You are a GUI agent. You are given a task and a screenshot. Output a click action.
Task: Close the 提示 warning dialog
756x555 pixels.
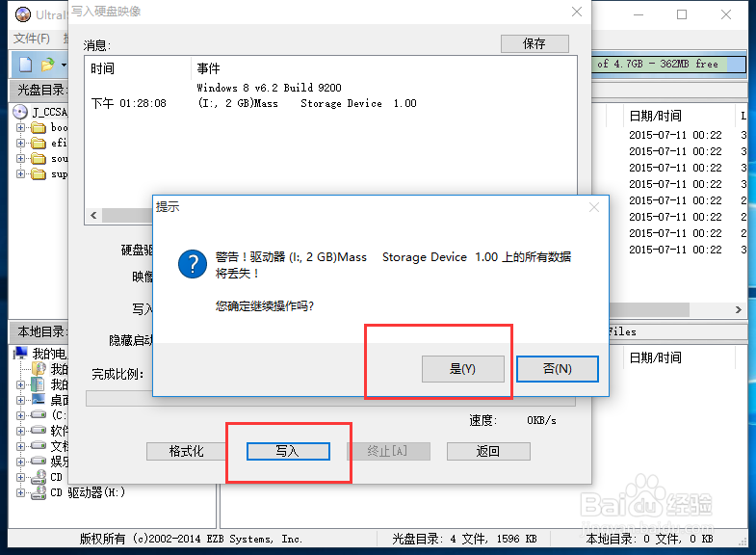click(x=594, y=207)
